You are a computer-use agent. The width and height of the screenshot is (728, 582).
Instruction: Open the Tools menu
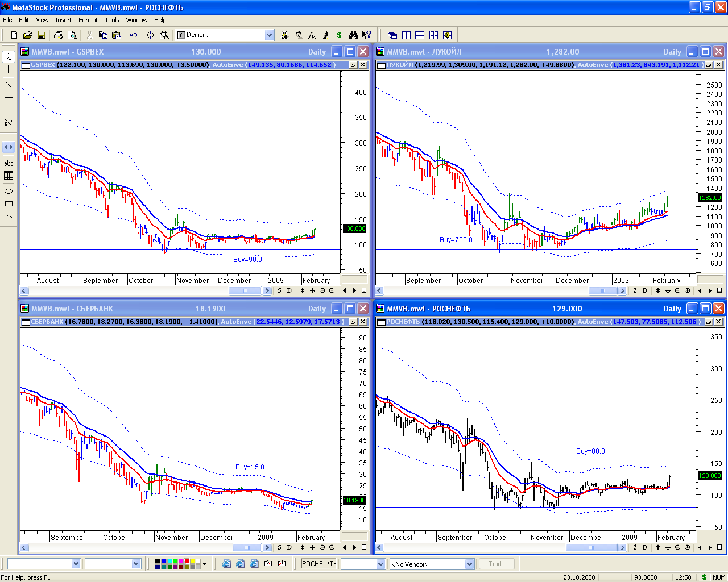(111, 20)
